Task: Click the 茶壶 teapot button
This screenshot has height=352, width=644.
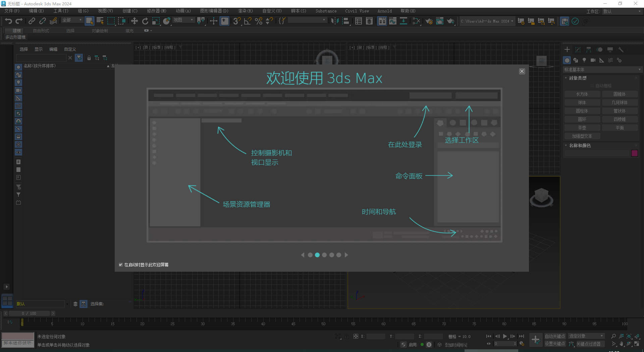Action: click(582, 128)
